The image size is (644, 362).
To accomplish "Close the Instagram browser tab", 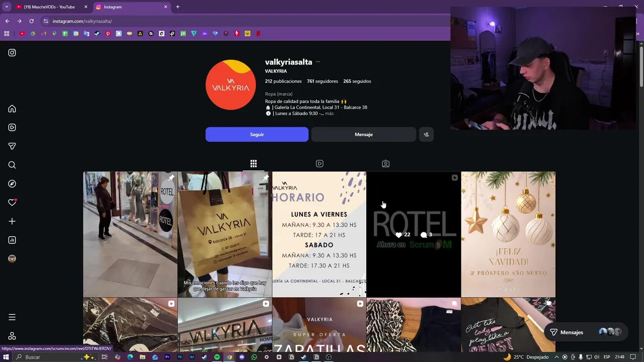I will (166, 7).
